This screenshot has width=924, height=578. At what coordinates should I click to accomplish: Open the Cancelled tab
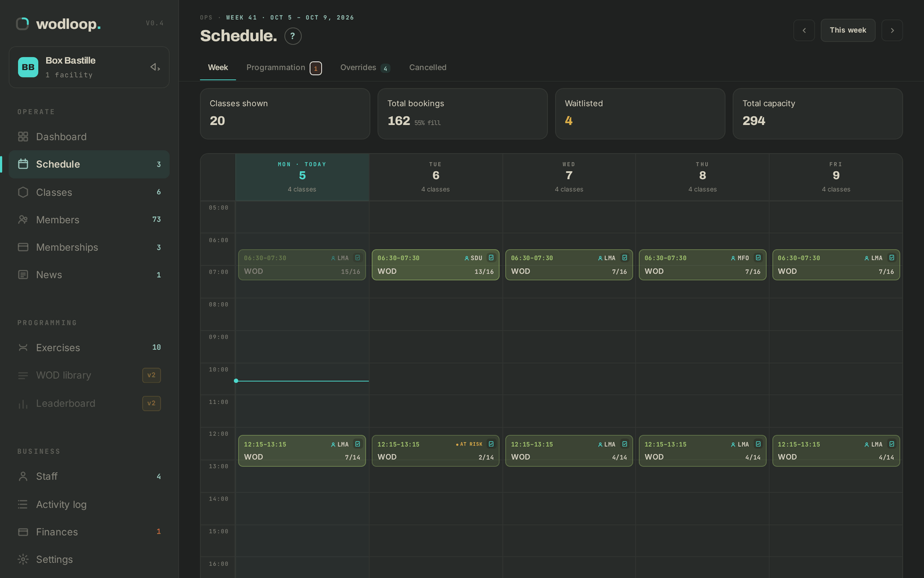(428, 68)
